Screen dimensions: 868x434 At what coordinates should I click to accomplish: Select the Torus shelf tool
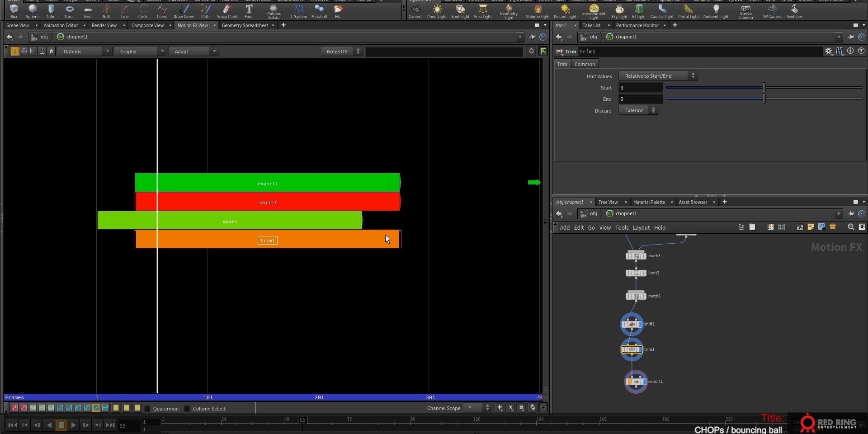[69, 11]
